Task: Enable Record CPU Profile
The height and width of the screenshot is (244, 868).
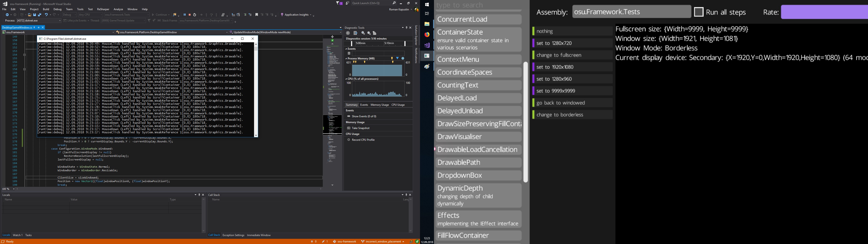Action: 349,140
